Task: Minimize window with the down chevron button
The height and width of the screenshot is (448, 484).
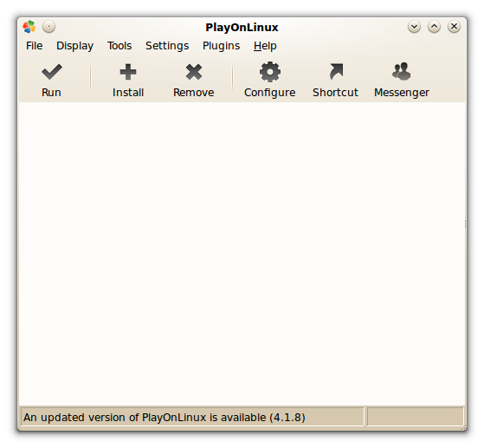Action: pyautogui.click(x=414, y=27)
